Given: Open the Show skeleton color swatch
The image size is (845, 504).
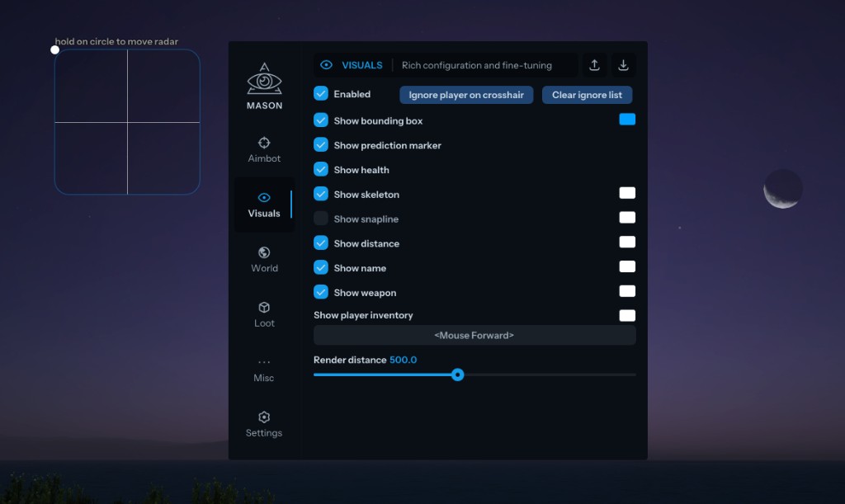Looking at the screenshot, I should 627,193.
